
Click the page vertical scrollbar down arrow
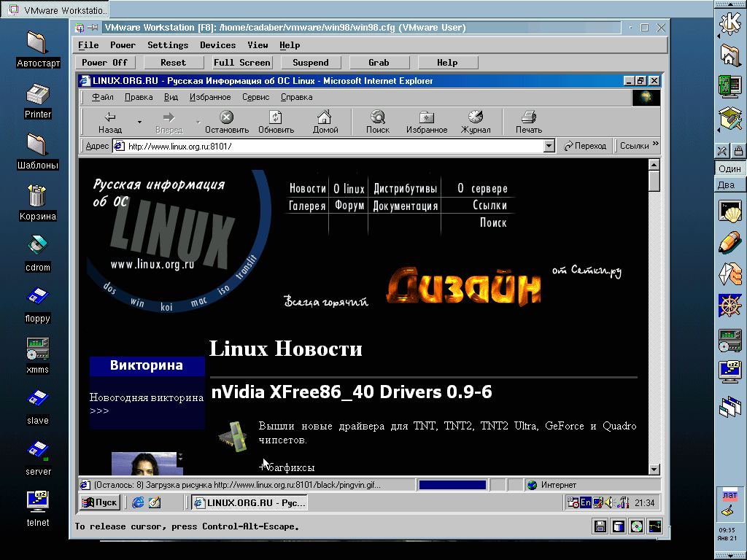coord(654,470)
